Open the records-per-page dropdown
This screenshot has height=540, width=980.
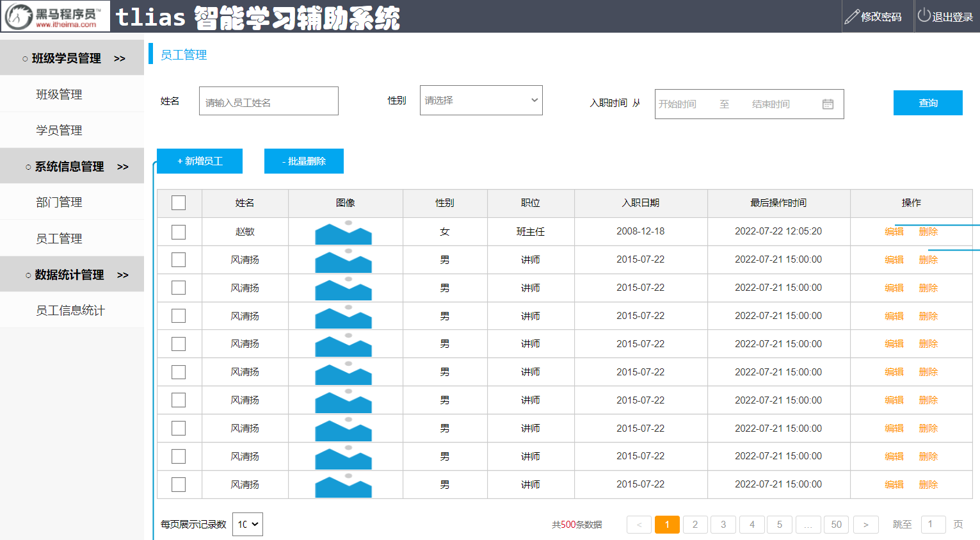[248, 524]
